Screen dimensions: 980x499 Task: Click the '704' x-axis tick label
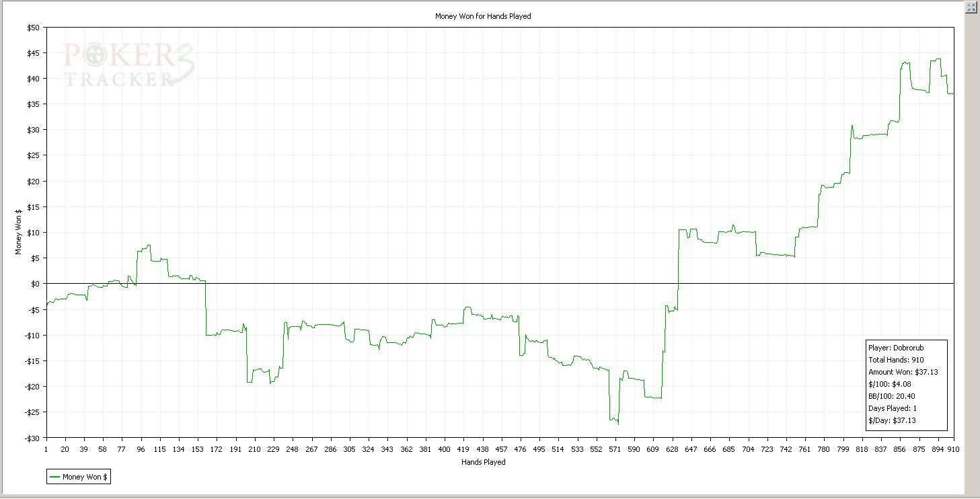pyautogui.click(x=748, y=449)
